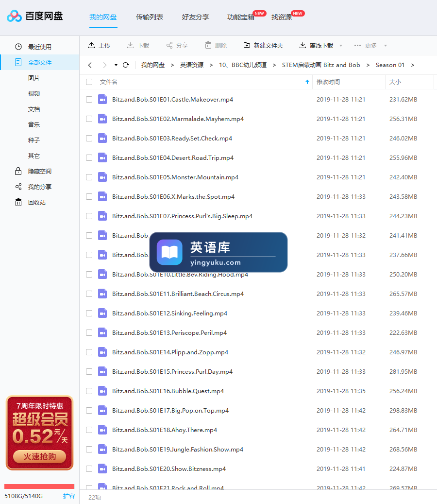The width and height of the screenshot is (437, 504).
Task: Open the Hidden Space lock icon
Action: pyautogui.click(x=18, y=171)
